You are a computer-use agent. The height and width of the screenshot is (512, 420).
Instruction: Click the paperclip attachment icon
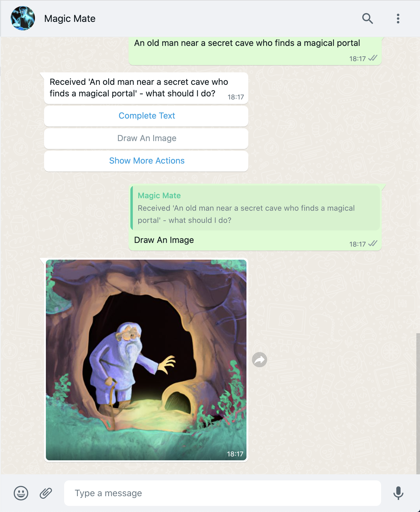coord(46,493)
